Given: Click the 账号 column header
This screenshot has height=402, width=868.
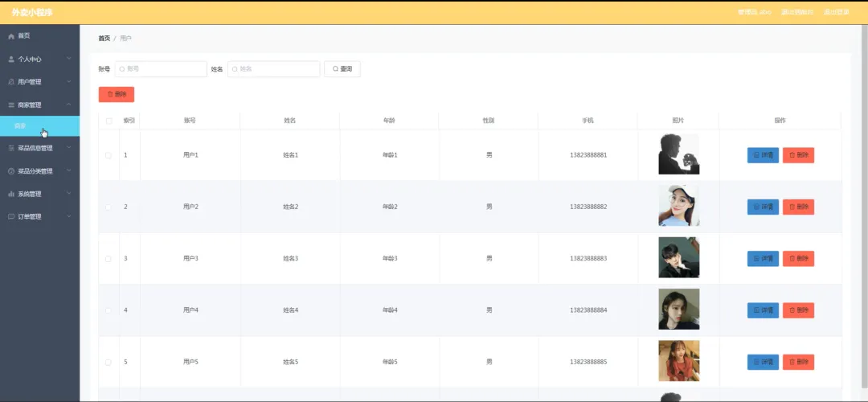Looking at the screenshot, I should tap(190, 121).
